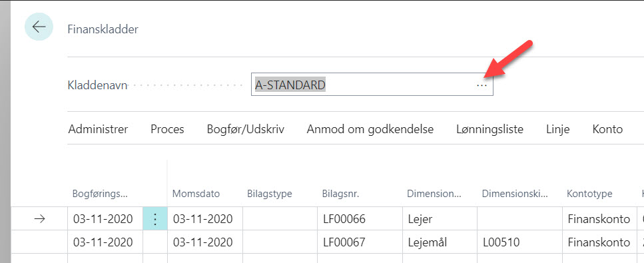This screenshot has width=644, height=263.
Task: Open the Anmod om godkendelse menu
Action: point(370,129)
